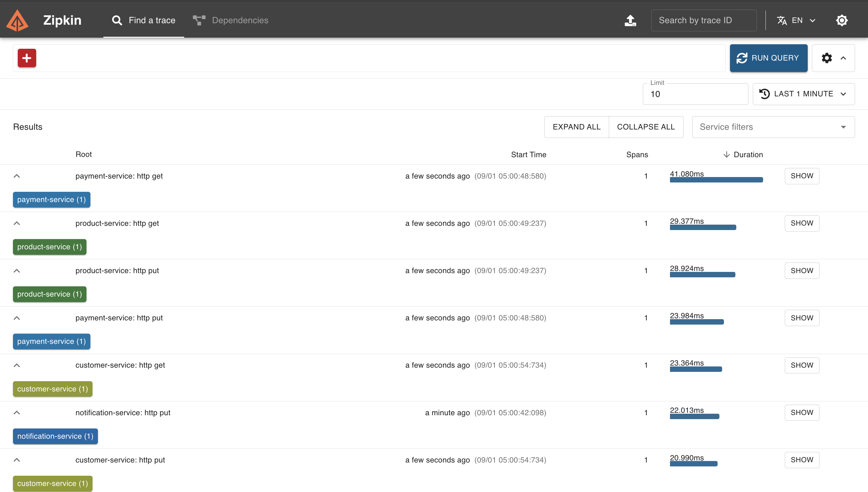The width and height of the screenshot is (868, 492).
Task: Click customer-service (1) badge under http get
Action: (x=53, y=389)
